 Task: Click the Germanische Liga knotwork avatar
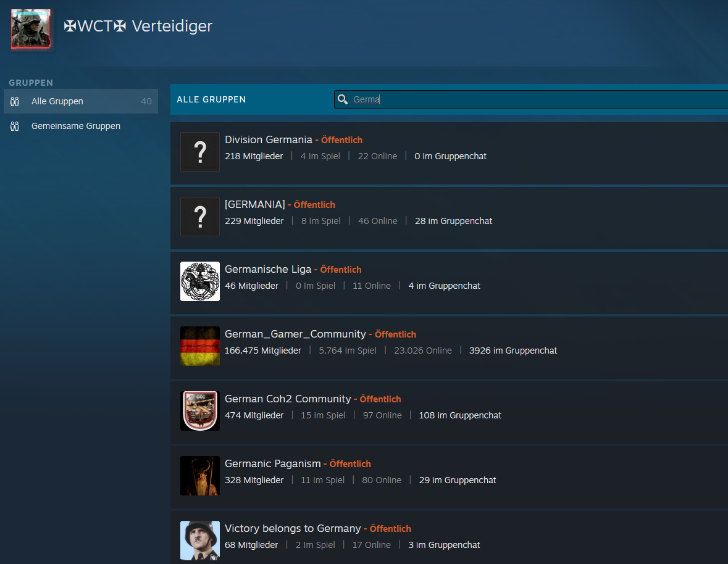200,281
